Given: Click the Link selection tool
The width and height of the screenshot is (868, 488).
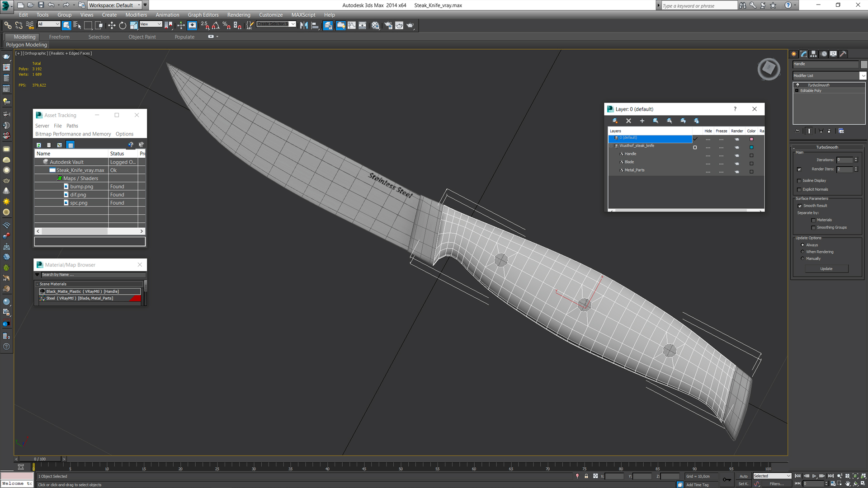Looking at the screenshot, I should pyautogui.click(x=8, y=26).
